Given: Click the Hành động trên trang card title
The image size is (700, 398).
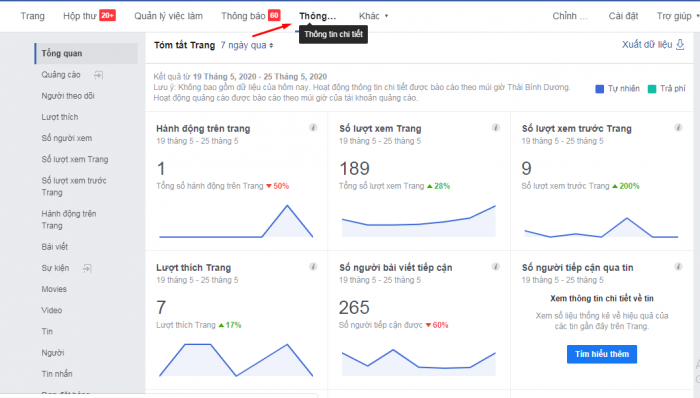Looking at the screenshot, I should click(x=203, y=129).
